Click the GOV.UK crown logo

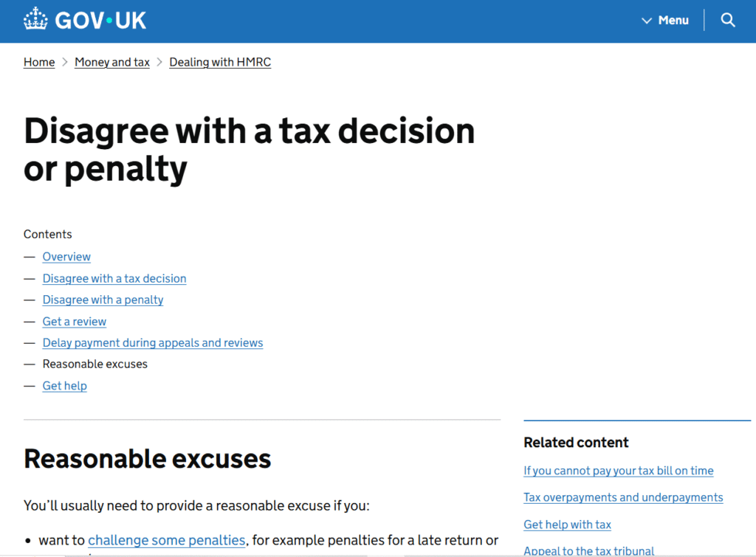pos(35,19)
